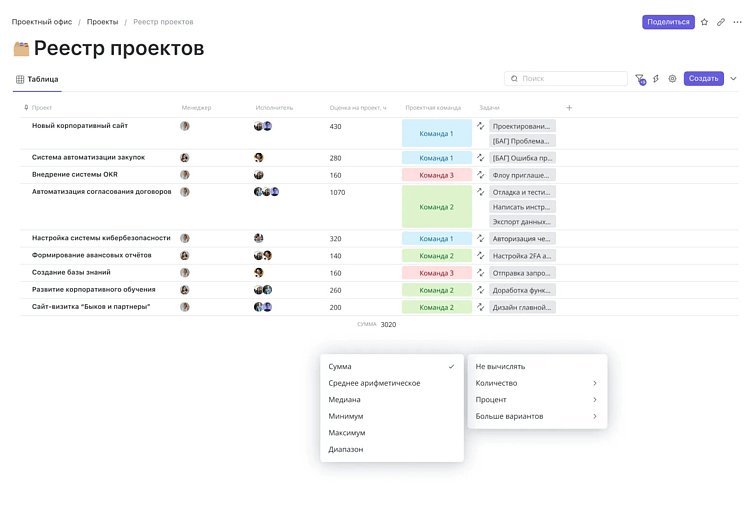The image size is (751, 526).
Task: Add a new column with plus icon
Action: [x=569, y=108]
